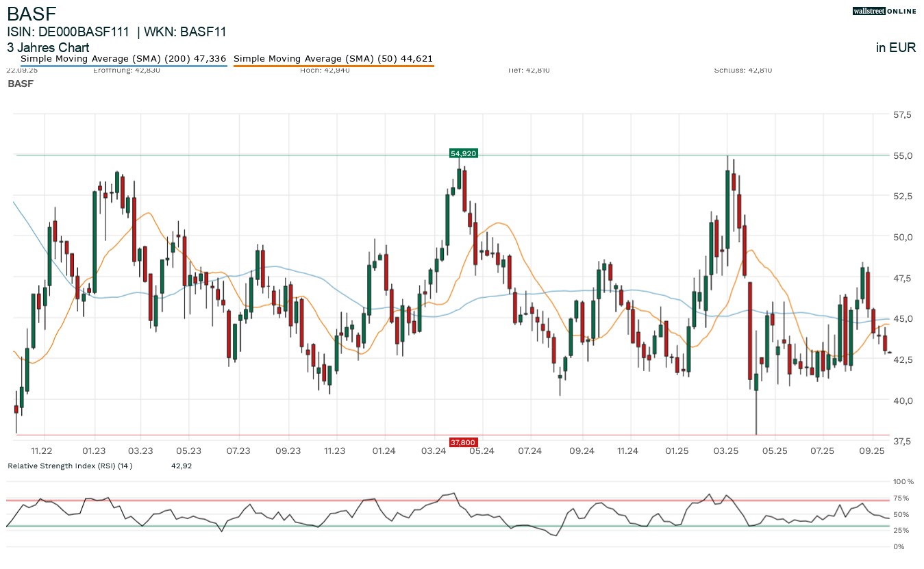Click the 50,0 price axis label
Image resolution: width=924 pixels, height=569 pixels.
[x=903, y=237]
